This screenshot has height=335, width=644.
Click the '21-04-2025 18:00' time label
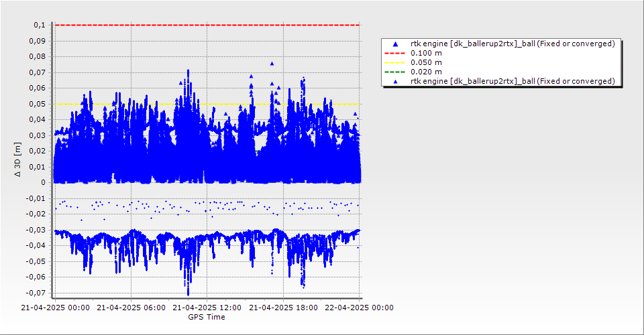point(283,308)
